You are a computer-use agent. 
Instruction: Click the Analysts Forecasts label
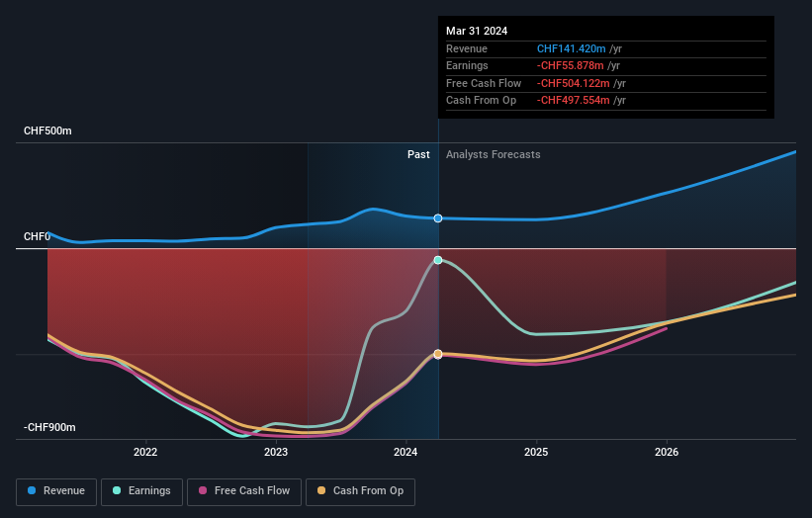(493, 155)
